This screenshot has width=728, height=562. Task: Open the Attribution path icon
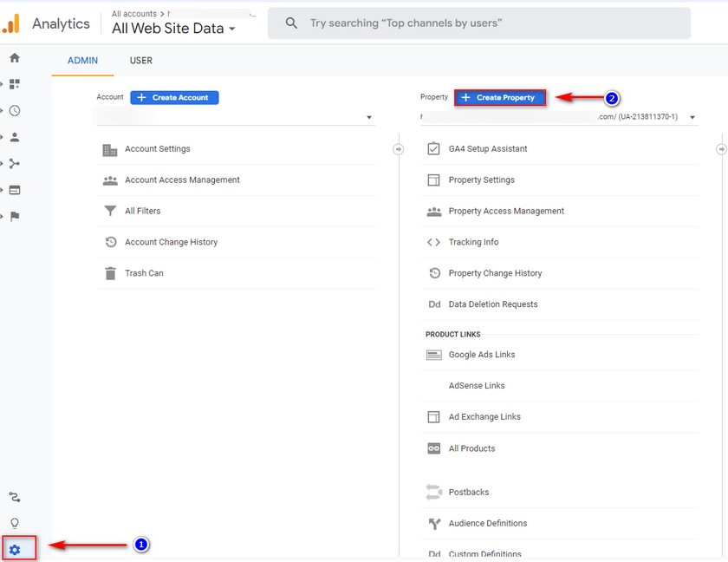(15, 498)
